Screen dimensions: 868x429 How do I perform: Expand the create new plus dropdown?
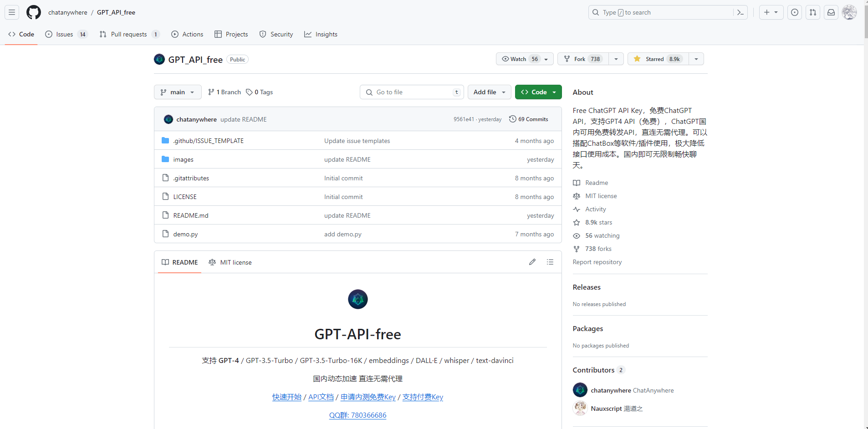771,12
